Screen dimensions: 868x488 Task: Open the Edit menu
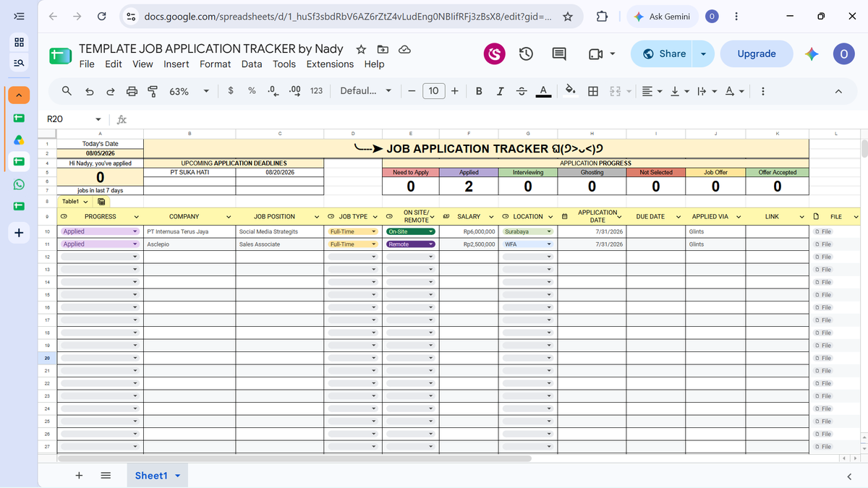(x=114, y=64)
